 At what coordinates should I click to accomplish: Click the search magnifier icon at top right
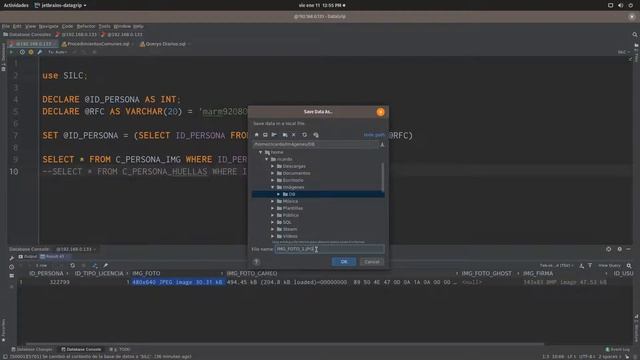coord(635,35)
